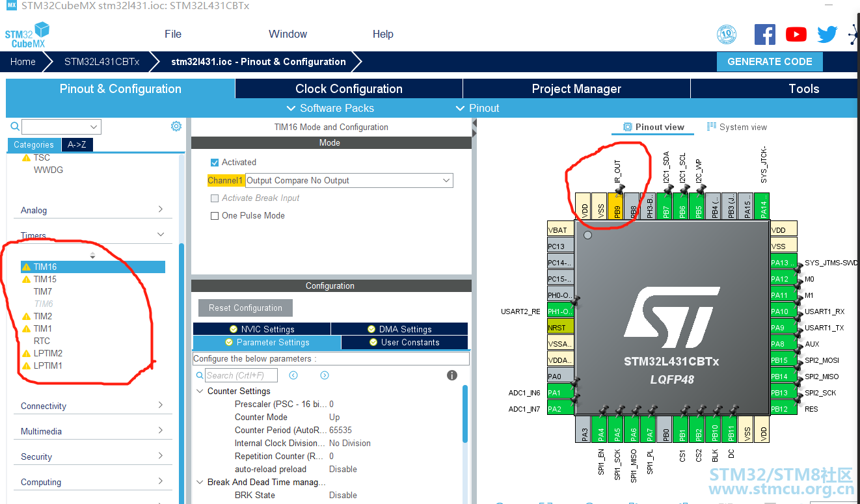The width and height of the screenshot is (860, 504).
Task: Open the YouTube icon link
Action: tap(796, 34)
